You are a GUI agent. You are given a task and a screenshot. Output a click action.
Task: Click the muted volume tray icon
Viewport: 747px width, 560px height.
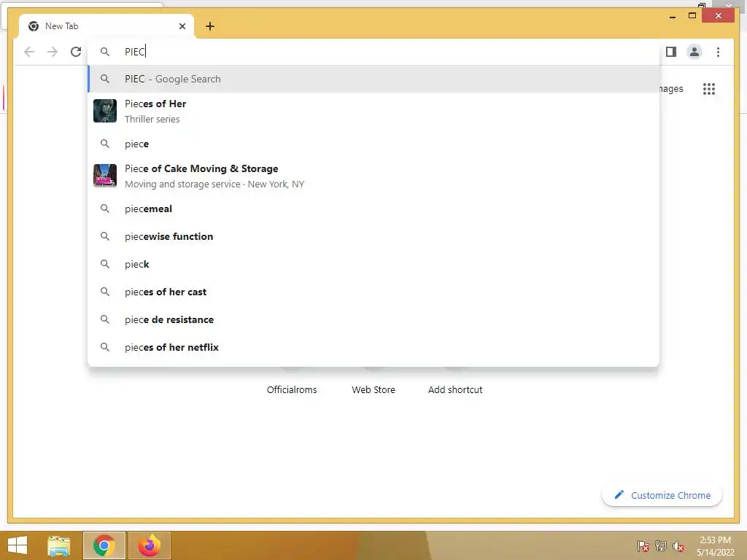tap(678, 545)
